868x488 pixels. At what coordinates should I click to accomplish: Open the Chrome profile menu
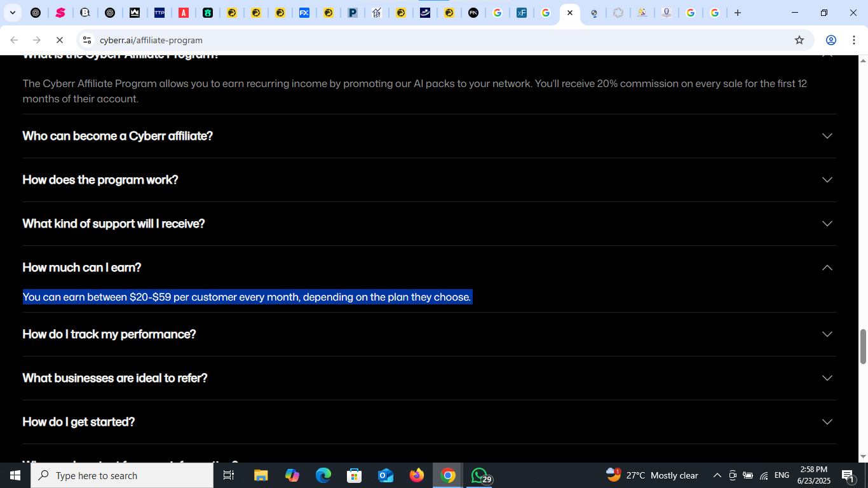click(831, 40)
